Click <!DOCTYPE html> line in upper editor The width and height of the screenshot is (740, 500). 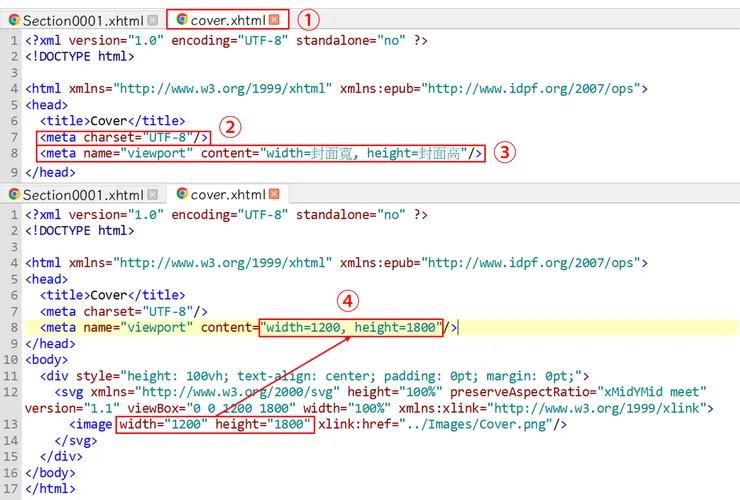(80, 57)
